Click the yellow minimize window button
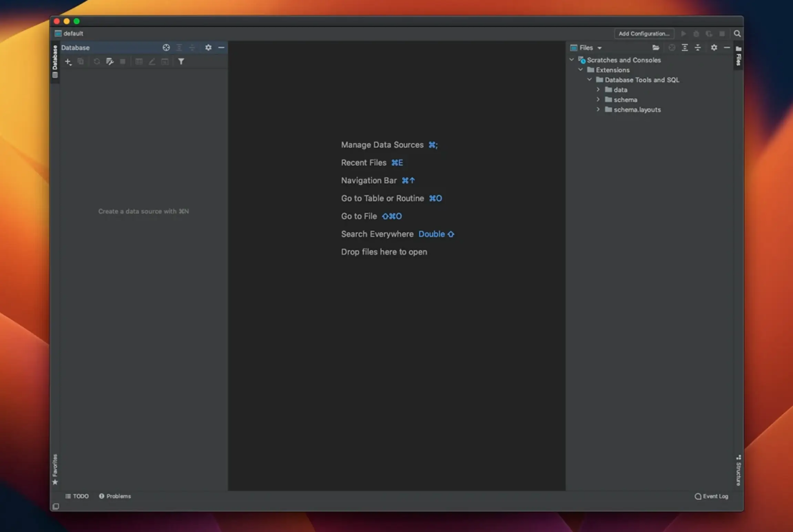Screen dimensions: 793x532 click(66, 21)
